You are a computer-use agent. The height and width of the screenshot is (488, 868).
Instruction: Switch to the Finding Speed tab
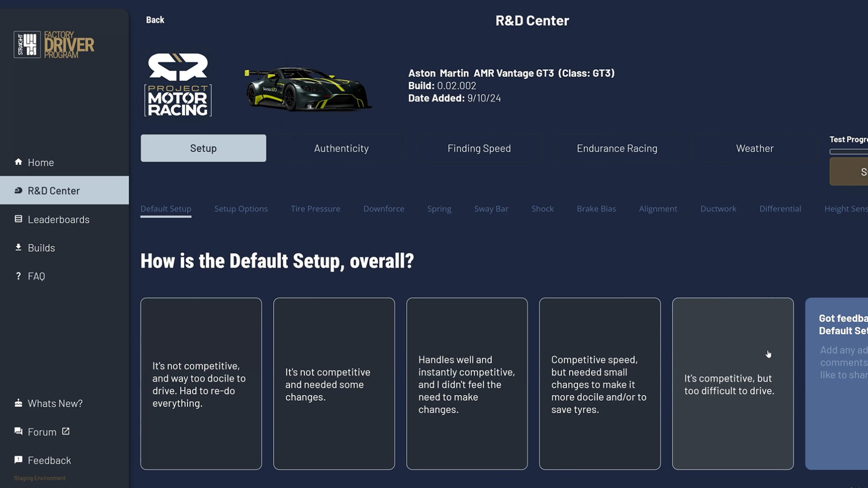pos(479,148)
